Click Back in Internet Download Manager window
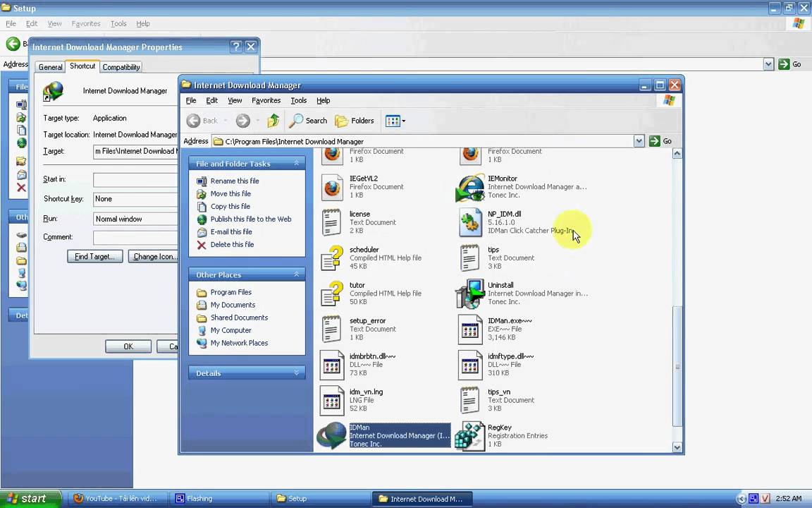This screenshot has height=508, width=812. [202, 121]
